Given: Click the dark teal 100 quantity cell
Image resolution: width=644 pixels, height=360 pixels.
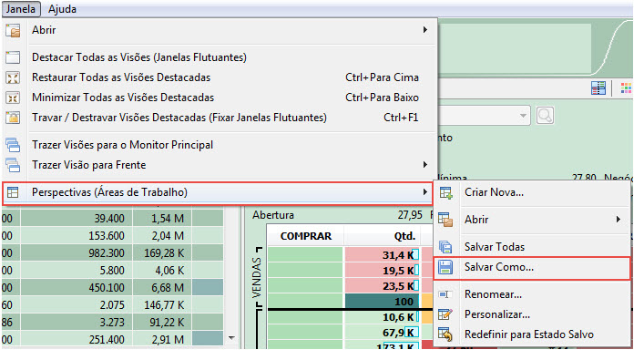Looking at the screenshot, I should (x=382, y=302).
